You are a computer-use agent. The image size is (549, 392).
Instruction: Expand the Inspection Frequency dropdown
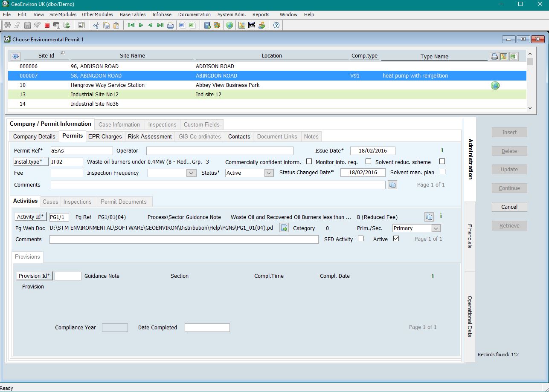point(191,173)
